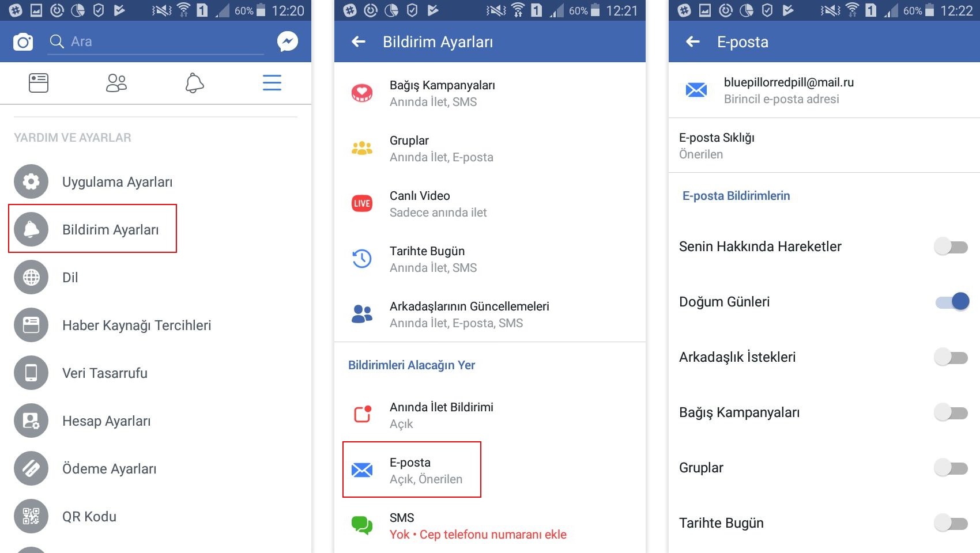
Task: Enable the Gruplar email switch
Action: click(x=951, y=468)
